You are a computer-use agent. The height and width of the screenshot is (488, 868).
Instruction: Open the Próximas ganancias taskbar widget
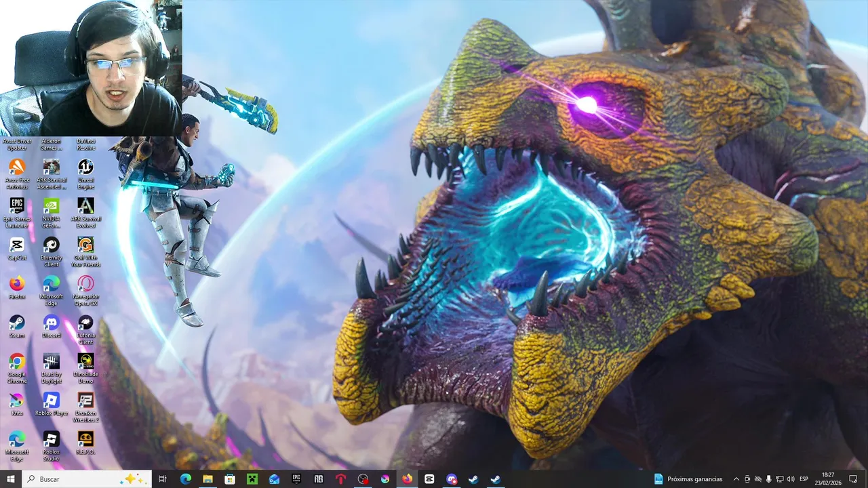pos(688,479)
